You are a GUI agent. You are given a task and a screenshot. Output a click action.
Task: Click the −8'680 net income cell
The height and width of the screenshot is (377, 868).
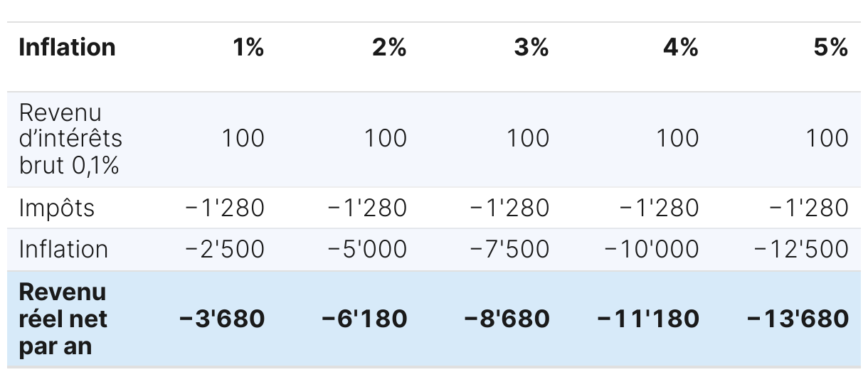pyautogui.click(x=507, y=319)
